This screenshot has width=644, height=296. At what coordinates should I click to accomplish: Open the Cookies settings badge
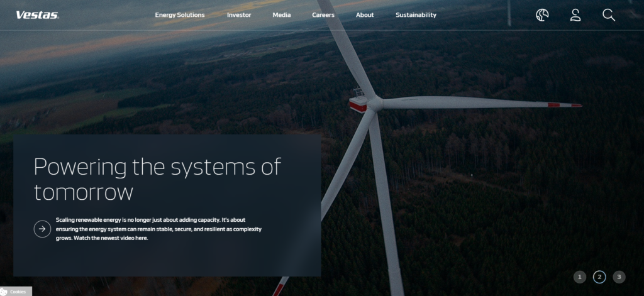[x=16, y=292]
